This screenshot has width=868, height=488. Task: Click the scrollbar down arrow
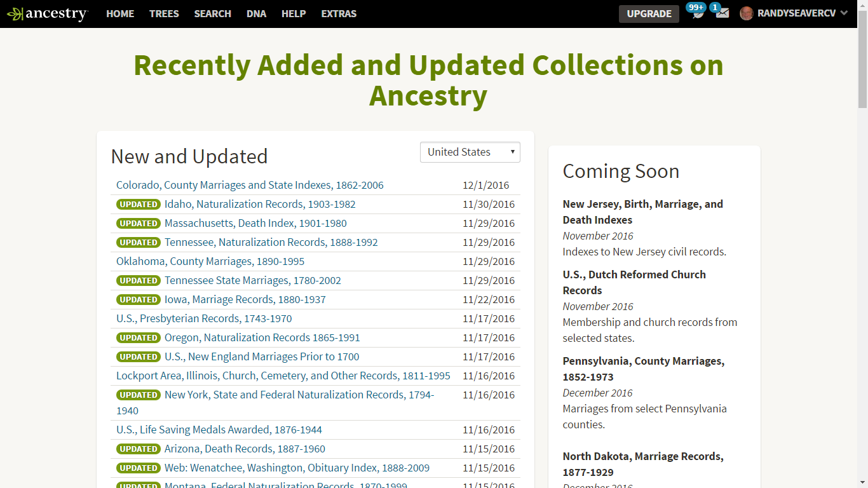point(862,483)
